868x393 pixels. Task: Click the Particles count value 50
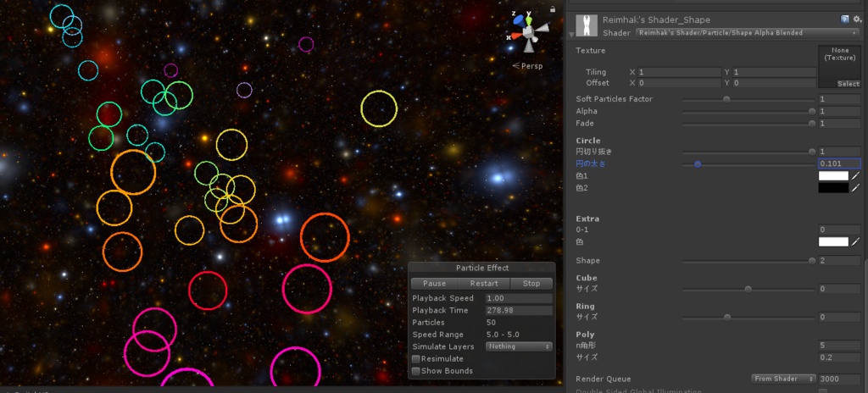pos(491,323)
